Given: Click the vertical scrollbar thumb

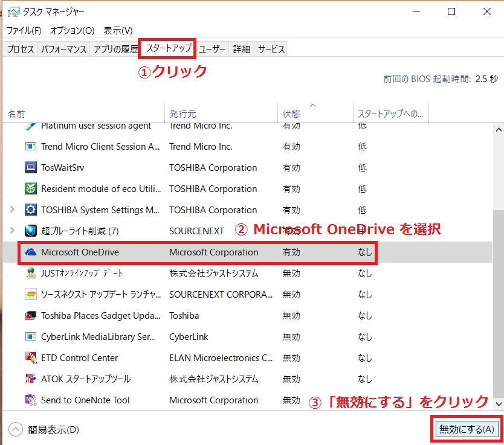Looking at the screenshot, I should (499, 304).
